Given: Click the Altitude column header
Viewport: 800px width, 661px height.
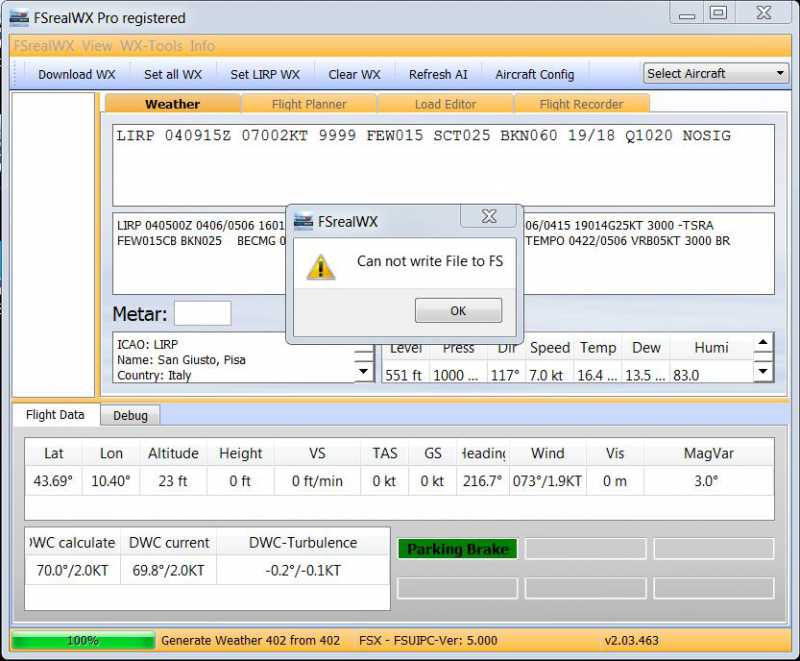Looking at the screenshot, I should pyautogui.click(x=173, y=453).
